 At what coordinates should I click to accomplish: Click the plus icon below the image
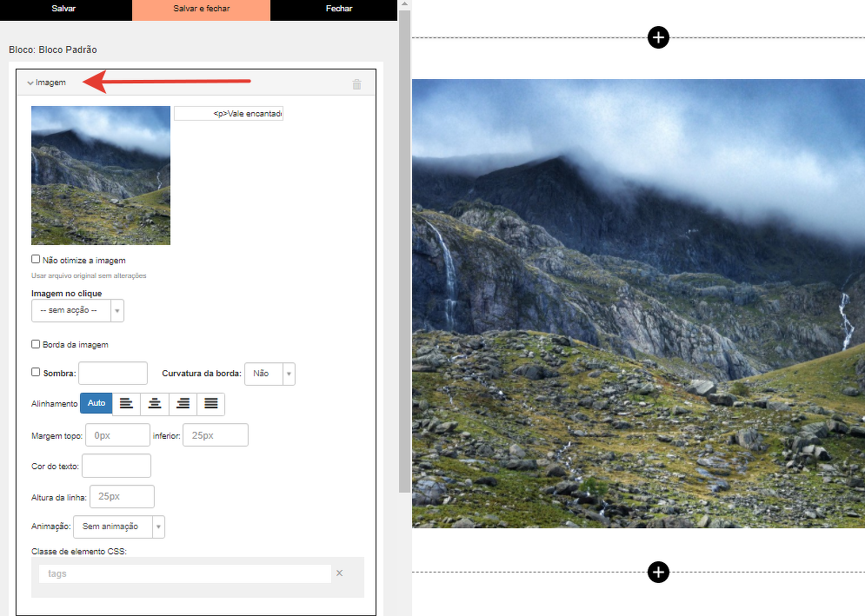tap(659, 572)
